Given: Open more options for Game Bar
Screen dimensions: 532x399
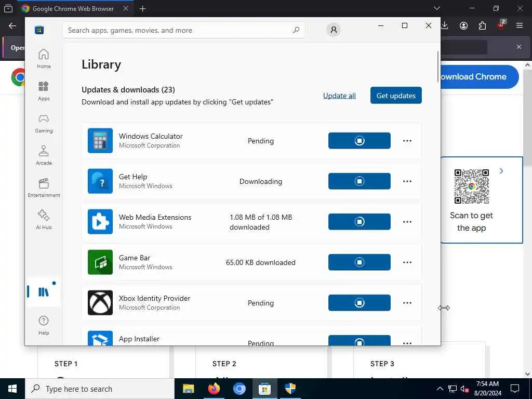Looking at the screenshot, I should point(407,262).
